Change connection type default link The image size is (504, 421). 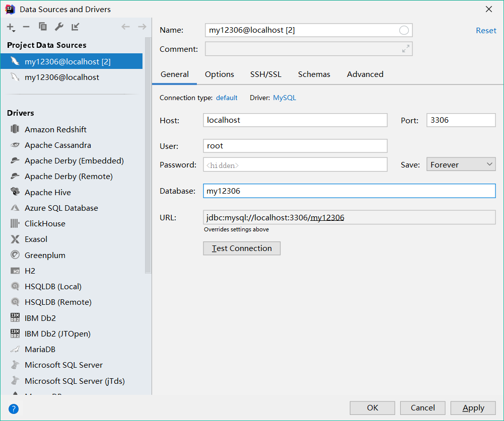[227, 98]
